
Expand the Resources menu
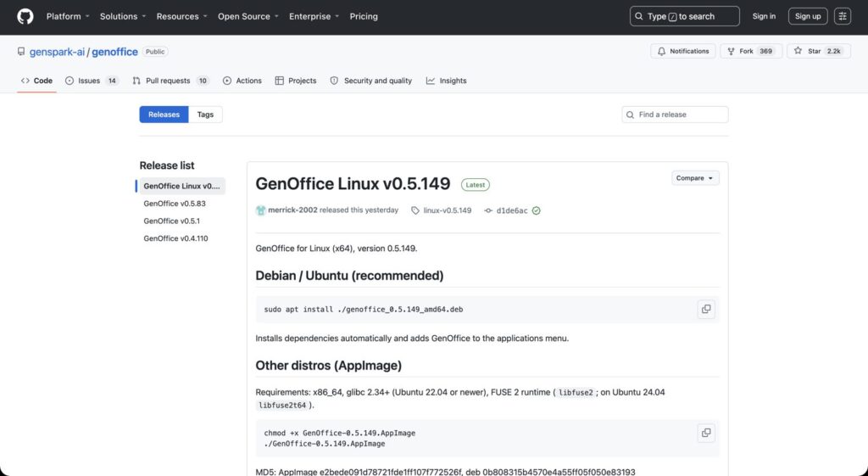coord(181,17)
